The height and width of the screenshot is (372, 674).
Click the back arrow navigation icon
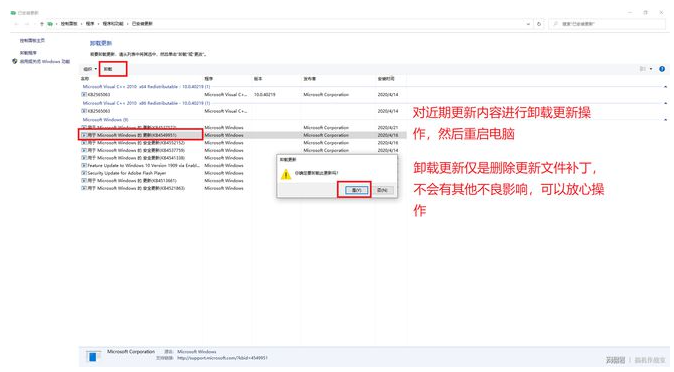(16, 24)
